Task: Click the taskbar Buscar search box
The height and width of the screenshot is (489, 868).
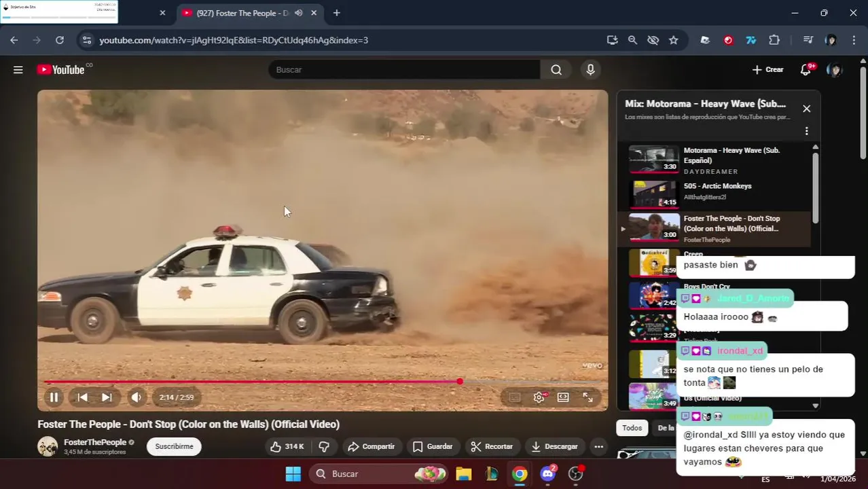Action: 380,474
